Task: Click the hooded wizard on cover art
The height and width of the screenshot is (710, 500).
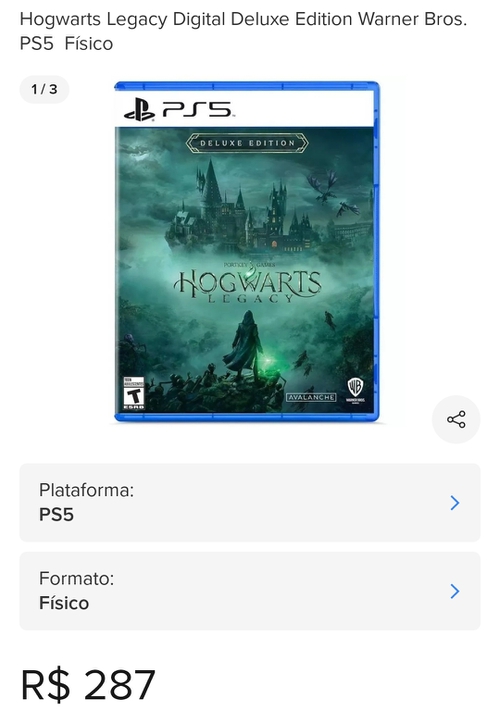Action: [x=244, y=344]
